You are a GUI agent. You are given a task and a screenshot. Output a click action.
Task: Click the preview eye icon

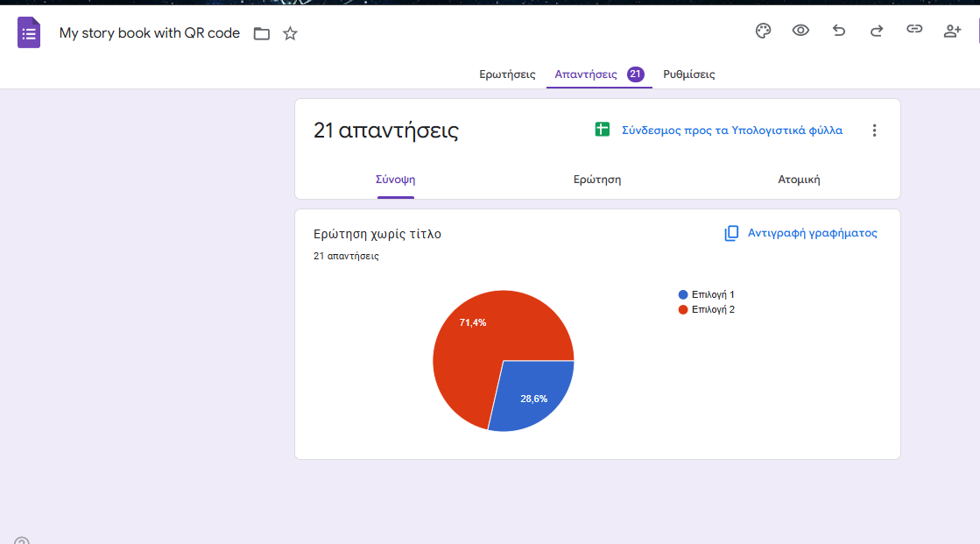(800, 31)
